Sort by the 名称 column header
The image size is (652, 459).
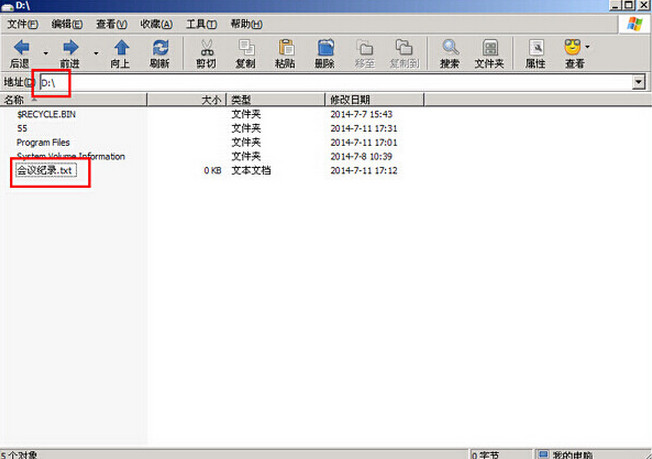[73, 100]
